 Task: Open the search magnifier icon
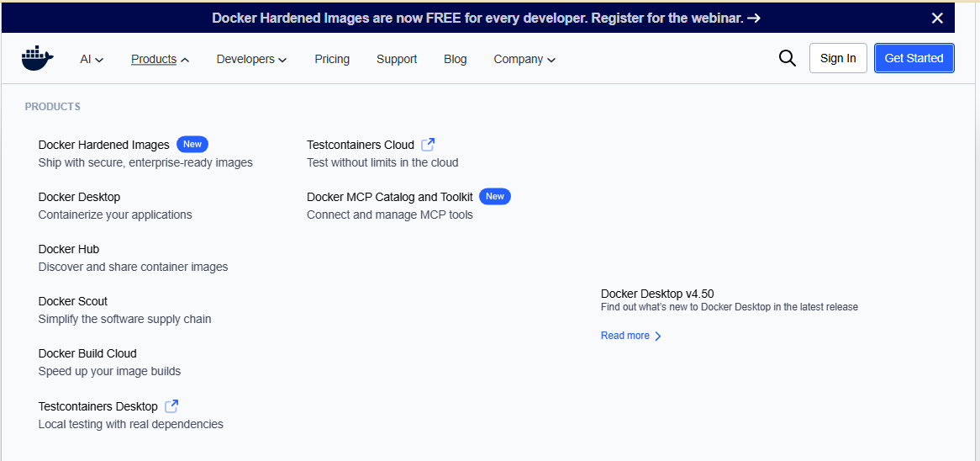coord(787,58)
